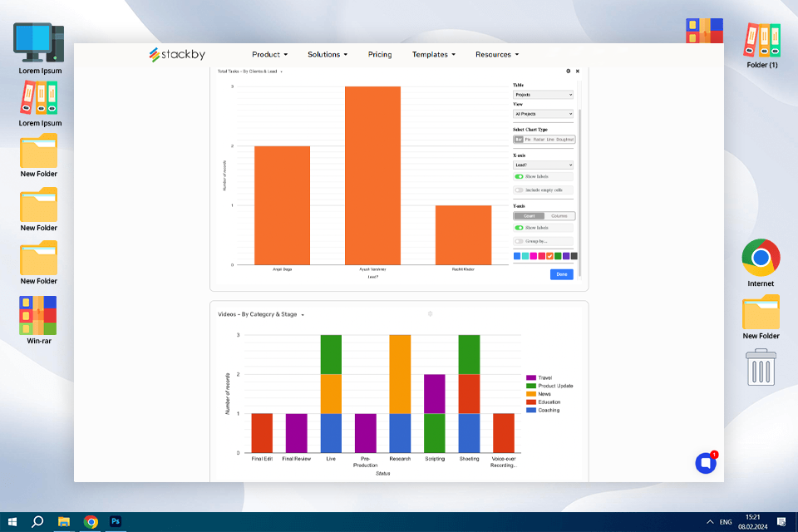Open taskbar search magnifier
Screen dimensions: 798x532
pos(37,522)
